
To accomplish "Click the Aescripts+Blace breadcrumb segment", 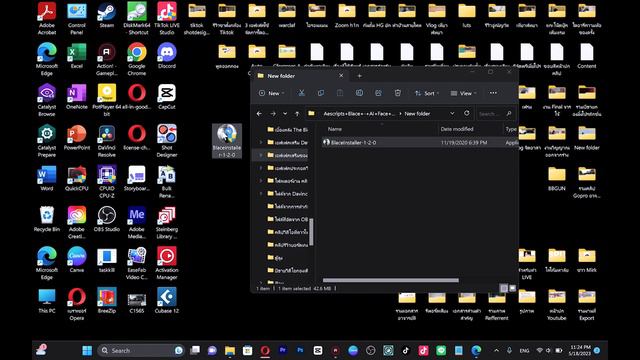I will click(x=359, y=113).
